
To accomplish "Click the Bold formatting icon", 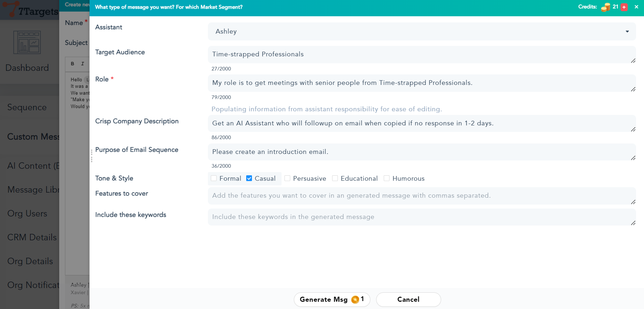I will pos(73,64).
